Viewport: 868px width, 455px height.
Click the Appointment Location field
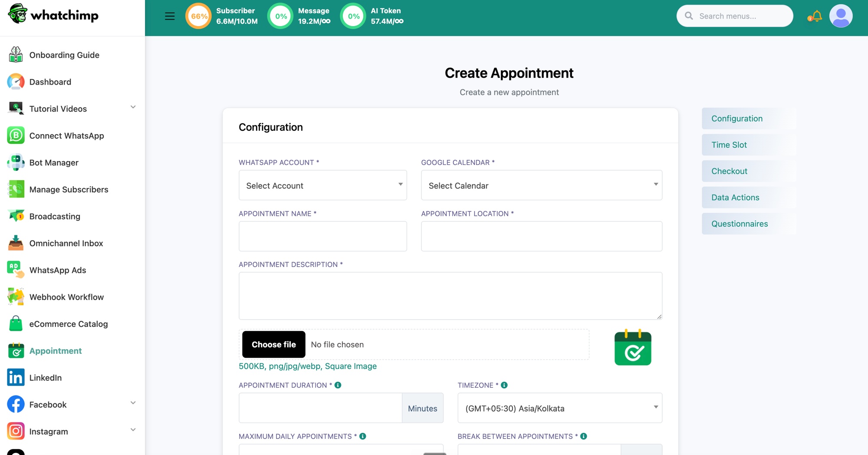(541, 236)
